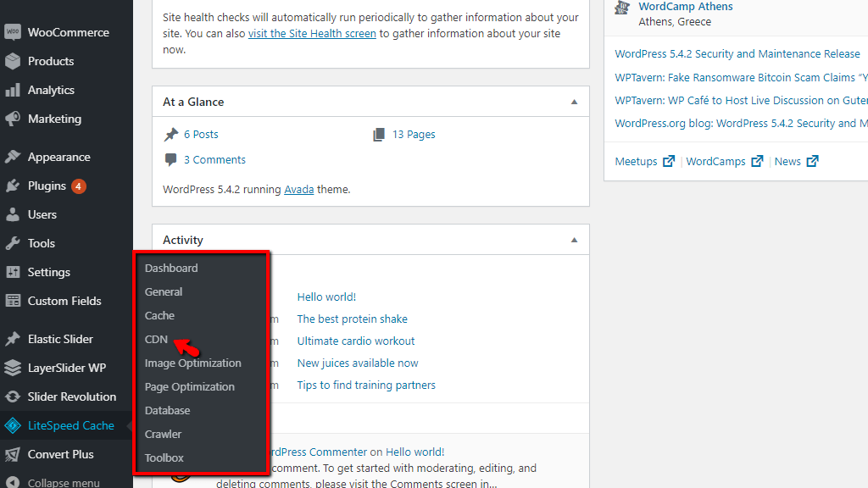Screen dimensions: 868x488
Task: Open Cache in LiteSpeed submenu
Action: point(159,315)
